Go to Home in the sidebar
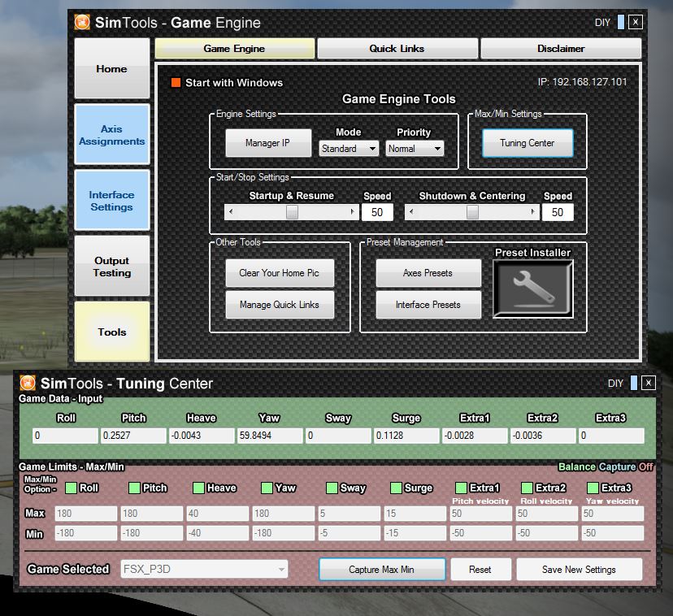The width and height of the screenshot is (673, 616). pos(112,69)
